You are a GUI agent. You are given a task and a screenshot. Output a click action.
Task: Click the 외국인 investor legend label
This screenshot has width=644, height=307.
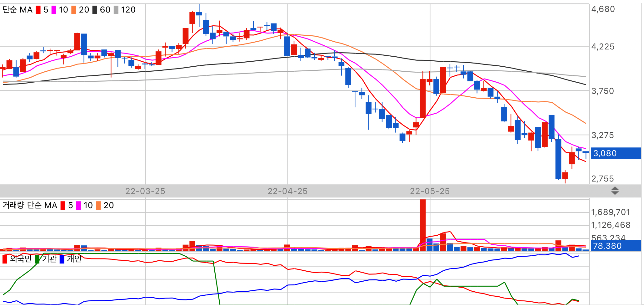[x=21, y=259]
